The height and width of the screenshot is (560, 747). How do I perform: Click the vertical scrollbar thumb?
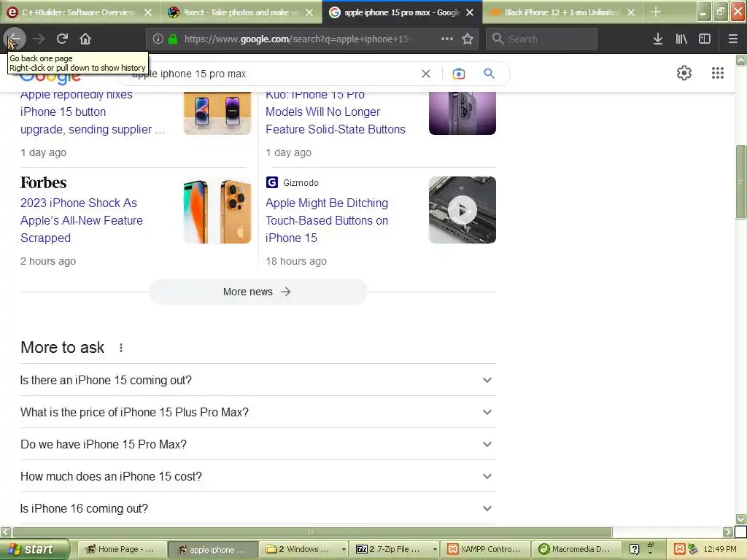coord(740,182)
